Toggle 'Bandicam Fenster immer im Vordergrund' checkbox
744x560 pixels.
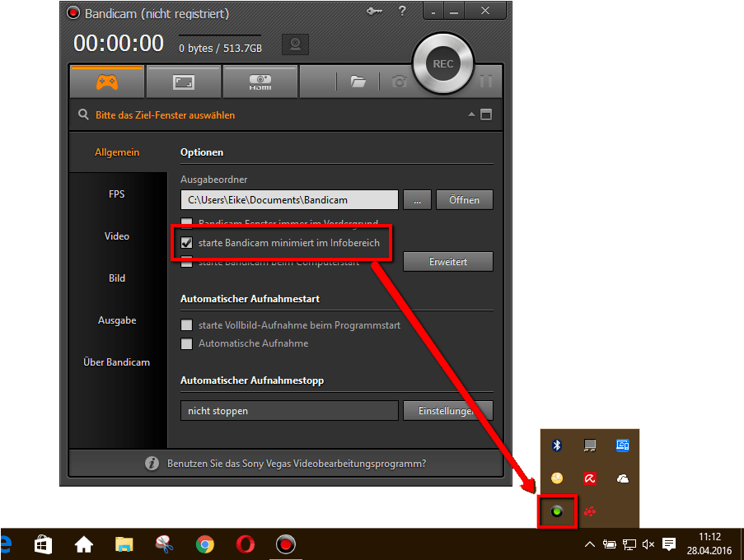pos(186,222)
